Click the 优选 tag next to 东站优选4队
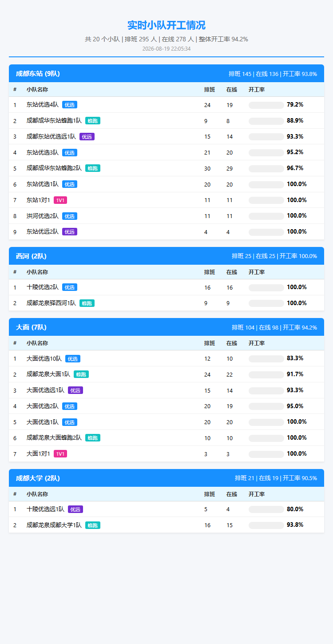333x644 pixels. coord(70,105)
